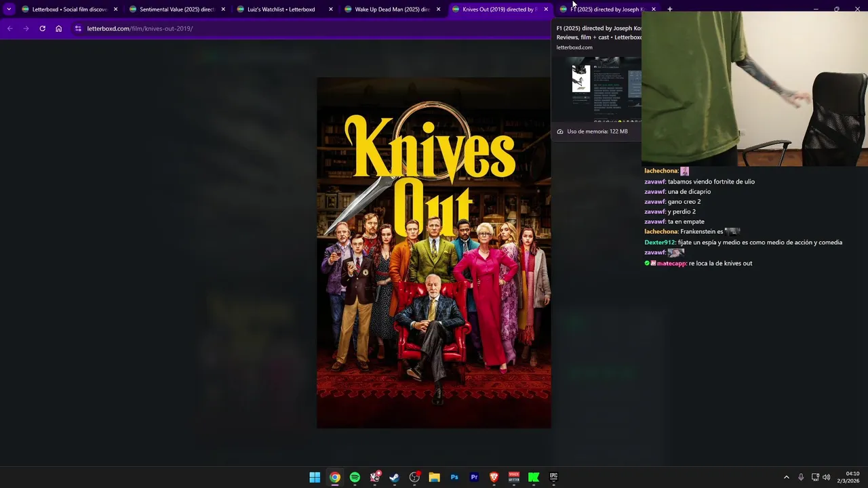The height and width of the screenshot is (488, 868).
Task: Click the 'y perdio 2' chat message
Action: [682, 211]
